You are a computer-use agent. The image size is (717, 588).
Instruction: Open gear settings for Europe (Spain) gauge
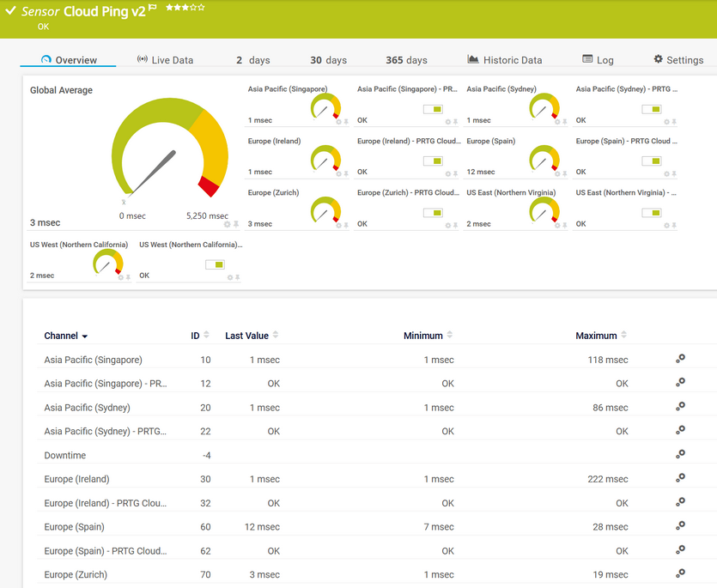point(557,173)
